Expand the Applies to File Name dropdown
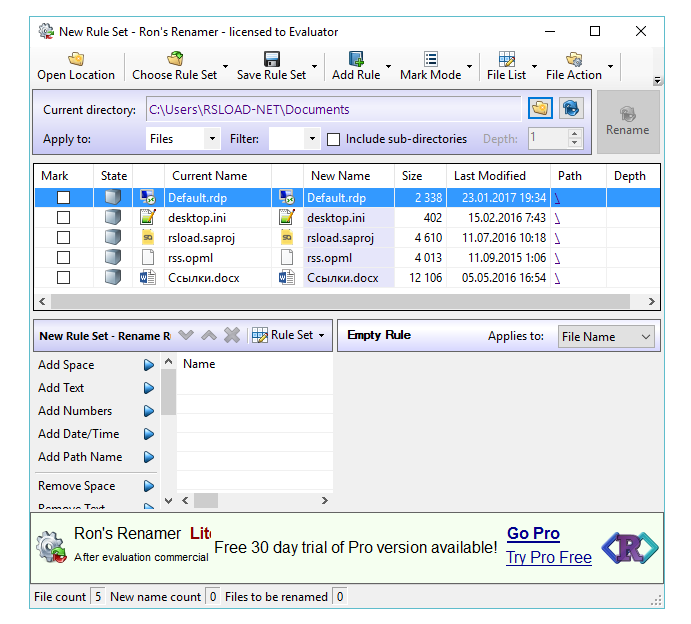The width and height of the screenshot is (691, 624). tap(605, 337)
